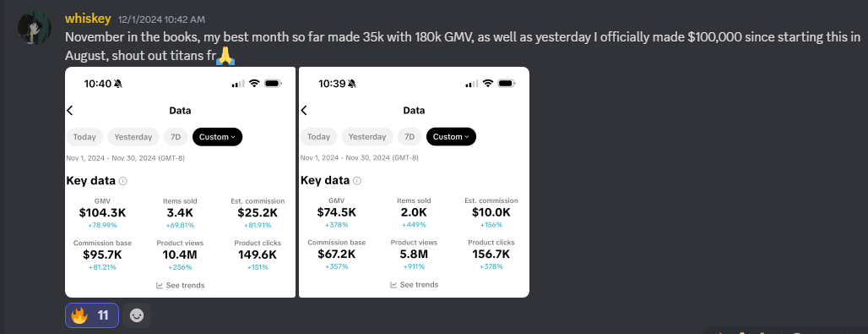
Task: Click the praying hands emoji in message
Action: tap(225, 56)
